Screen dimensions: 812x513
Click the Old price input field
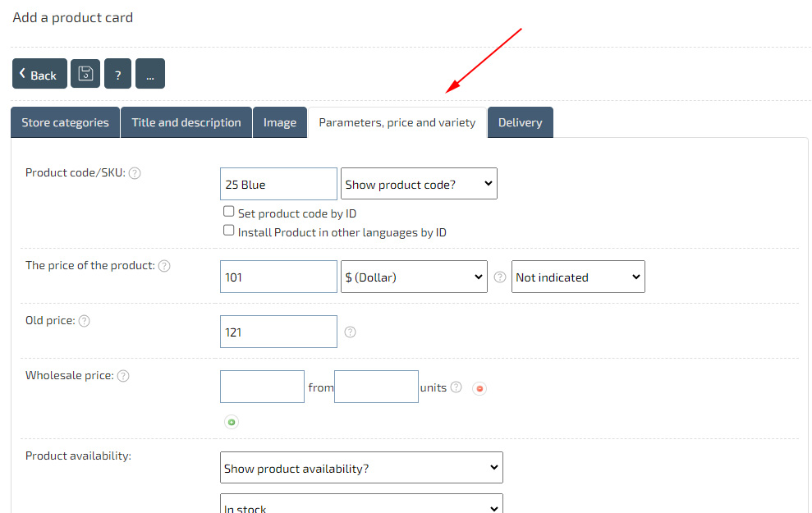tap(278, 332)
